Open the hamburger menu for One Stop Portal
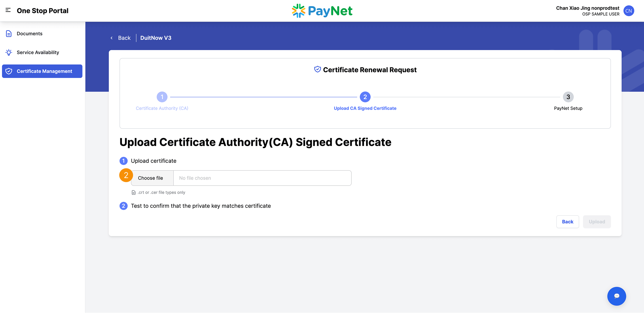 point(7,10)
